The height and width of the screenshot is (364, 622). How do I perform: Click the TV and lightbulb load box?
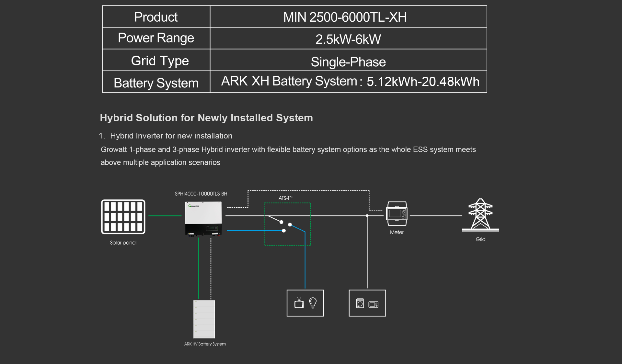point(305,303)
